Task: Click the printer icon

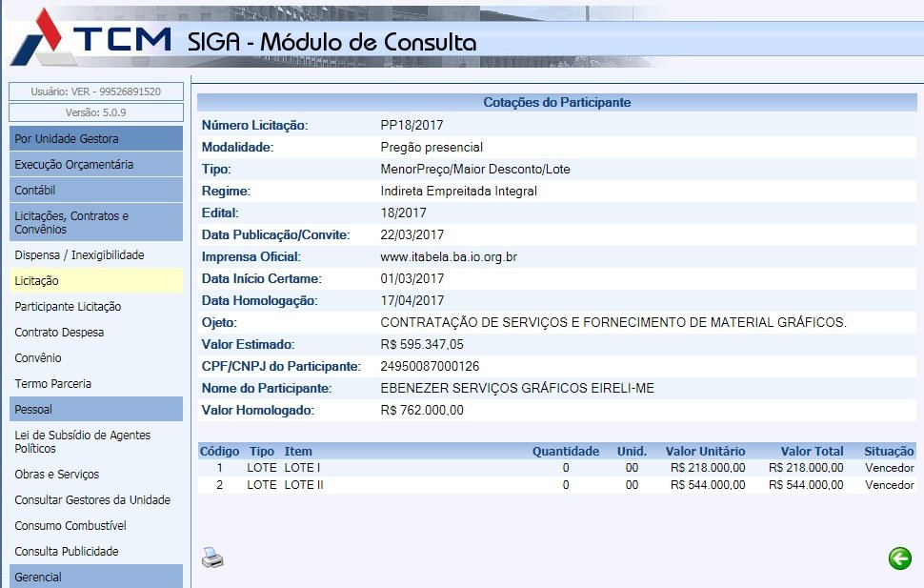Action: (x=212, y=558)
